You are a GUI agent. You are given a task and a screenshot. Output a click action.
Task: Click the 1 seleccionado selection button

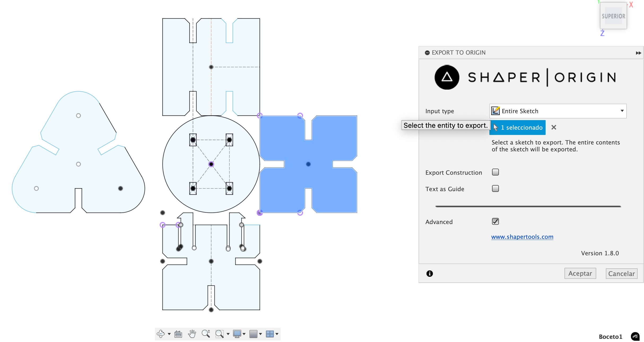517,128
